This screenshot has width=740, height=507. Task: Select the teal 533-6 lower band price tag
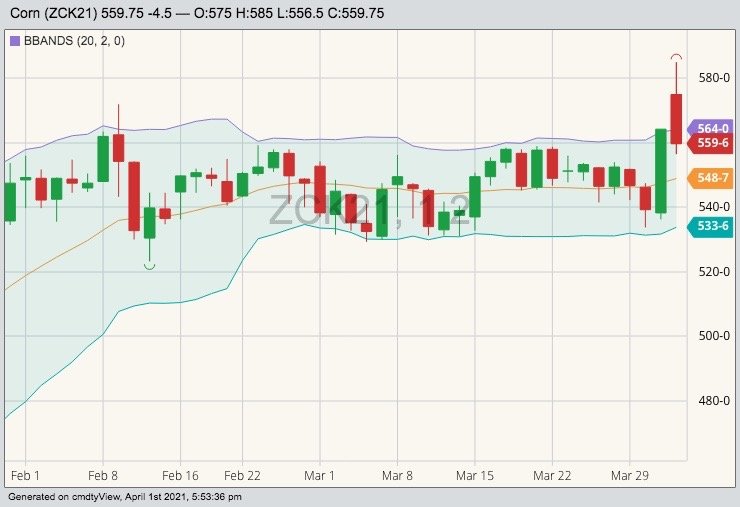[x=713, y=226]
